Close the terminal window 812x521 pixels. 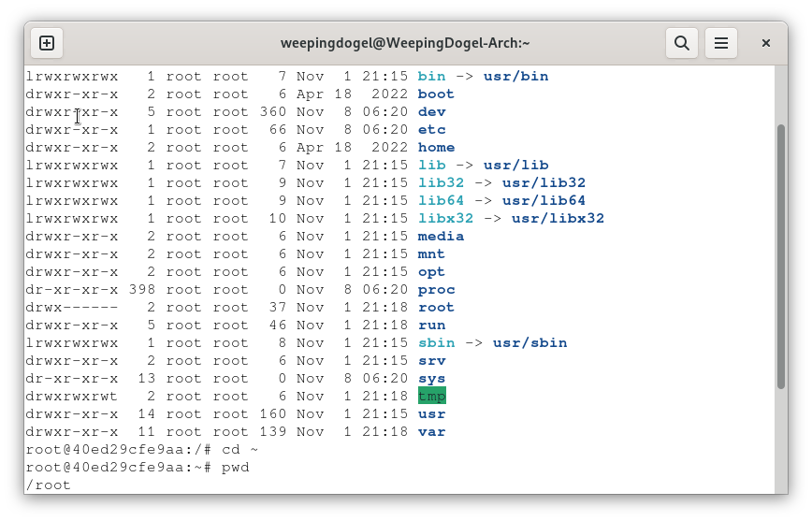tap(765, 43)
